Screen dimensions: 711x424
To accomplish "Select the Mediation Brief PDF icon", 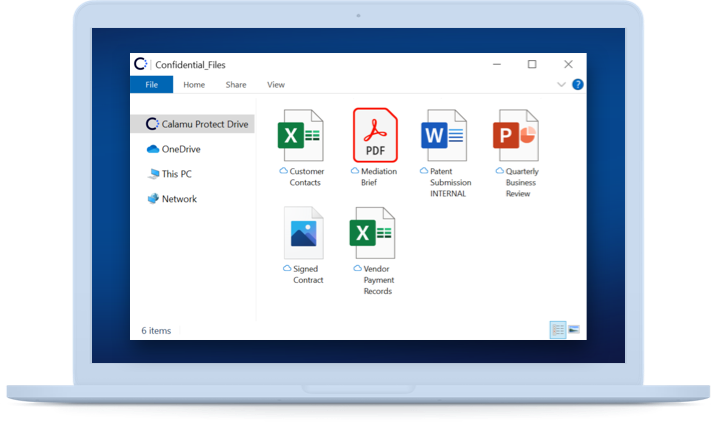I will coord(375,135).
